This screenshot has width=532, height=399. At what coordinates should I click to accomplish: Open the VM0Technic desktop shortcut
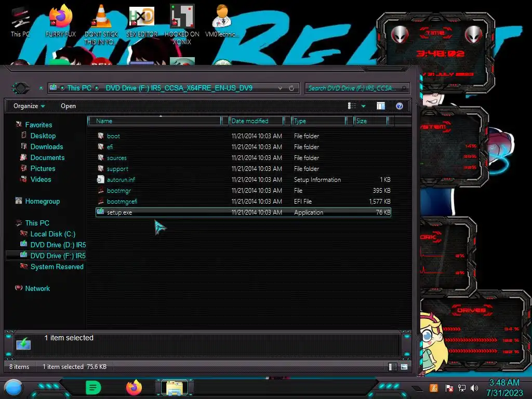click(222, 21)
